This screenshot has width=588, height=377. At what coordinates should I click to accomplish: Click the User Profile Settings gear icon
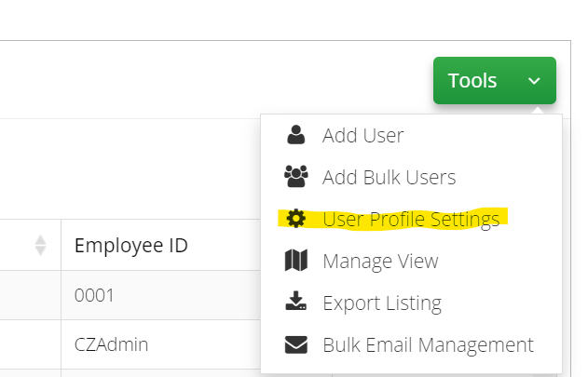coord(295,219)
